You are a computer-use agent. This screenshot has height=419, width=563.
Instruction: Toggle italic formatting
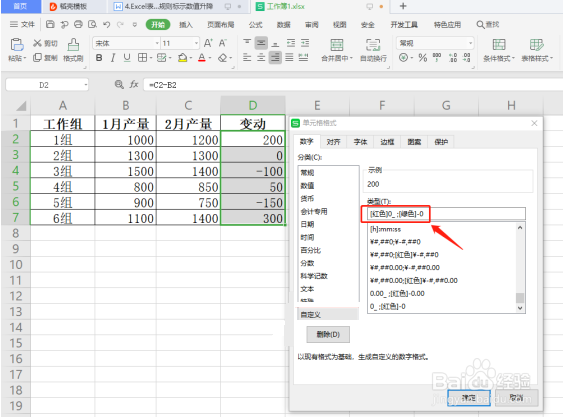[x=113, y=57]
